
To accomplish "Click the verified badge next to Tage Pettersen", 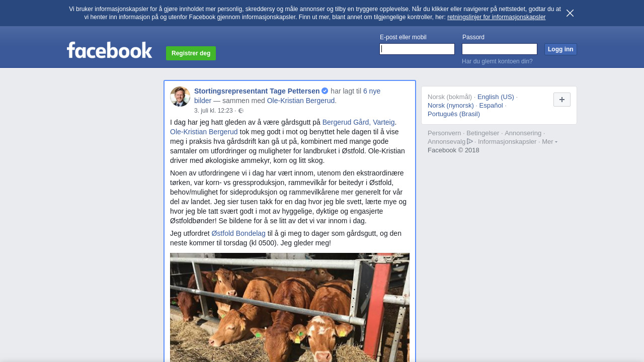I will pos(325,91).
